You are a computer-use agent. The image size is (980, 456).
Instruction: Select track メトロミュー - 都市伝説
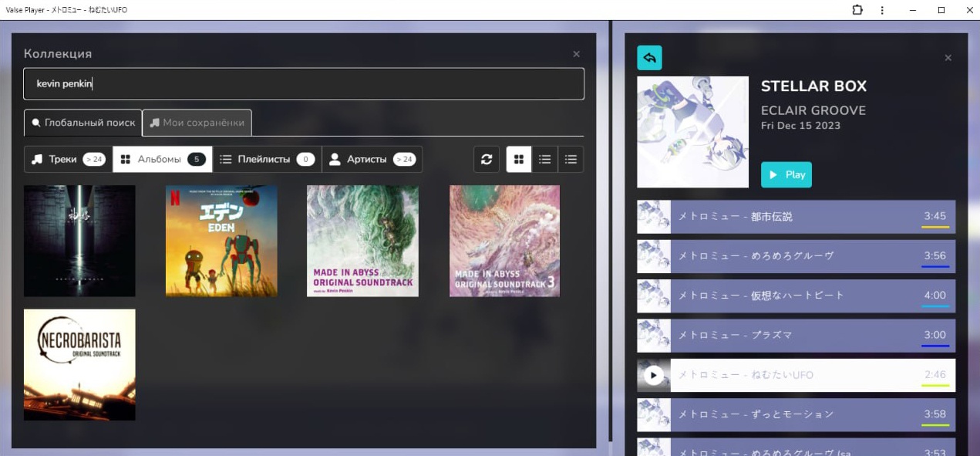(x=796, y=217)
